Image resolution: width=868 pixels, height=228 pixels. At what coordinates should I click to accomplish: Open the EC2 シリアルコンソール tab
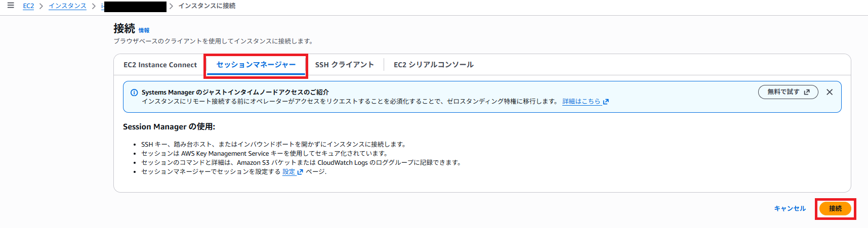pyautogui.click(x=433, y=65)
